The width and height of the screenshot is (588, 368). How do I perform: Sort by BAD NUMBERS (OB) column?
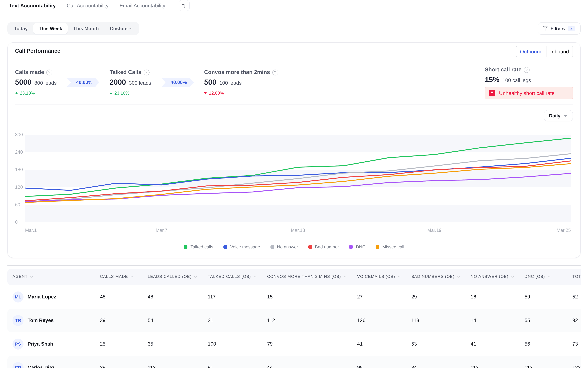click(436, 277)
